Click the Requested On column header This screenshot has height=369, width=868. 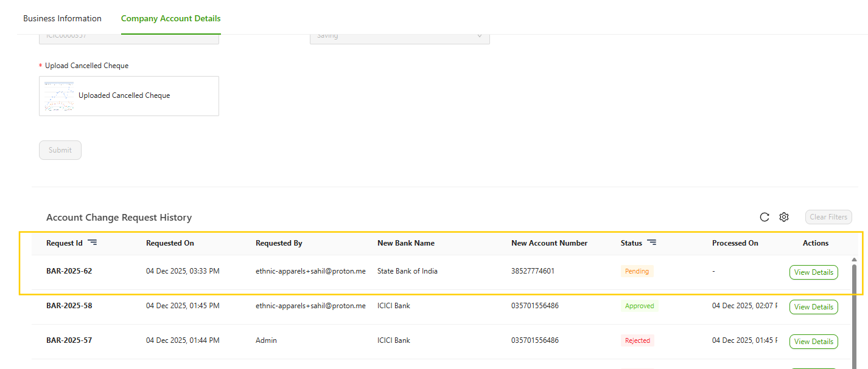click(170, 243)
